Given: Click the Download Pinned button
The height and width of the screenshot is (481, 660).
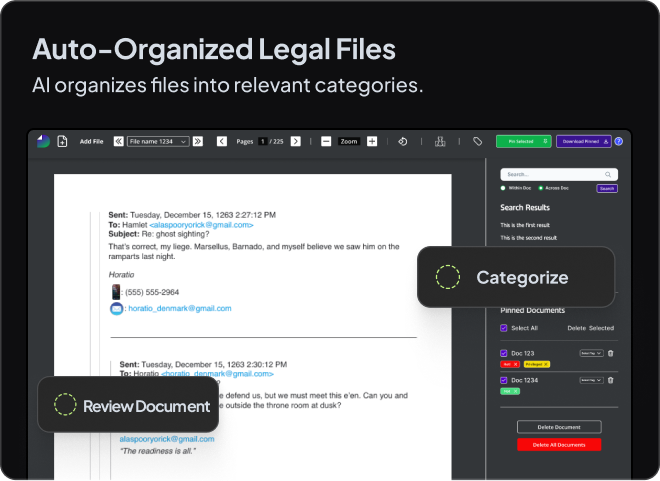Looking at the screenshot, I should pos(583,142).
